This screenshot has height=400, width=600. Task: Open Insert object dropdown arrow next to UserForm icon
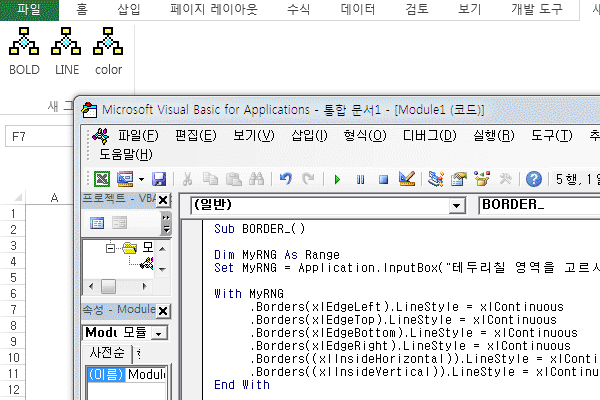[x=142, y=179]
